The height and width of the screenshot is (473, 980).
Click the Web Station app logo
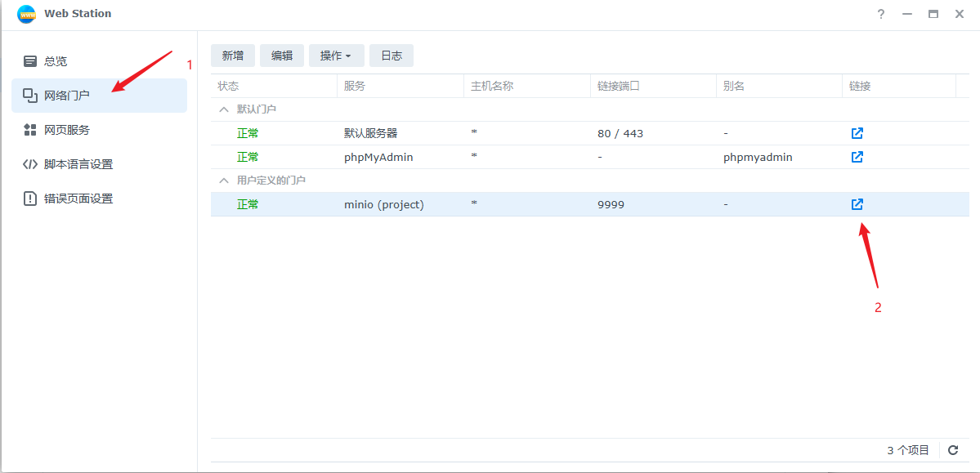click(26, 14)
